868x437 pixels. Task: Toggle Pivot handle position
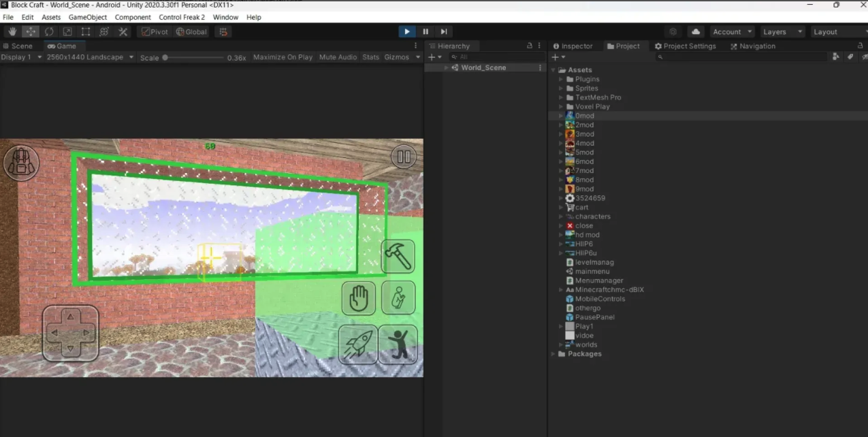[155, 31]
